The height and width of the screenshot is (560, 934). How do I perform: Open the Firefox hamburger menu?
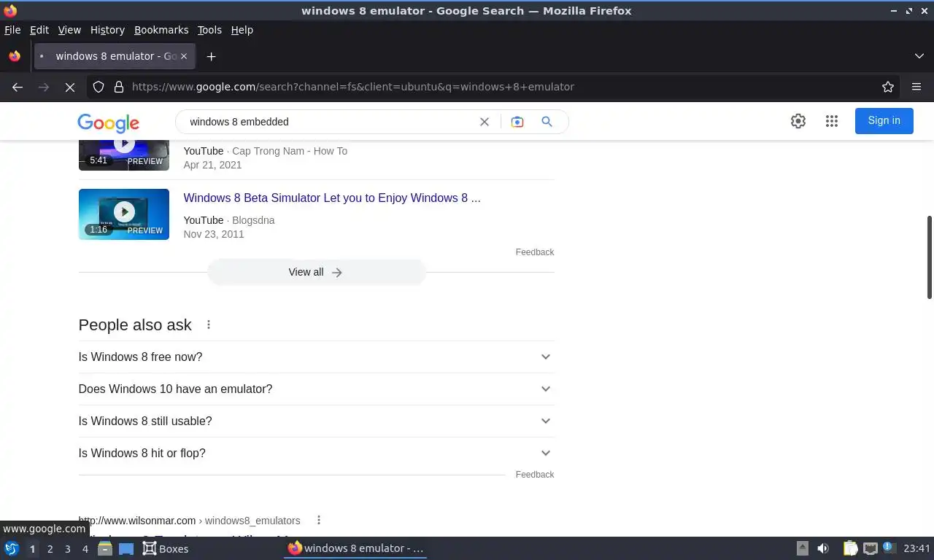click(916, 87)
